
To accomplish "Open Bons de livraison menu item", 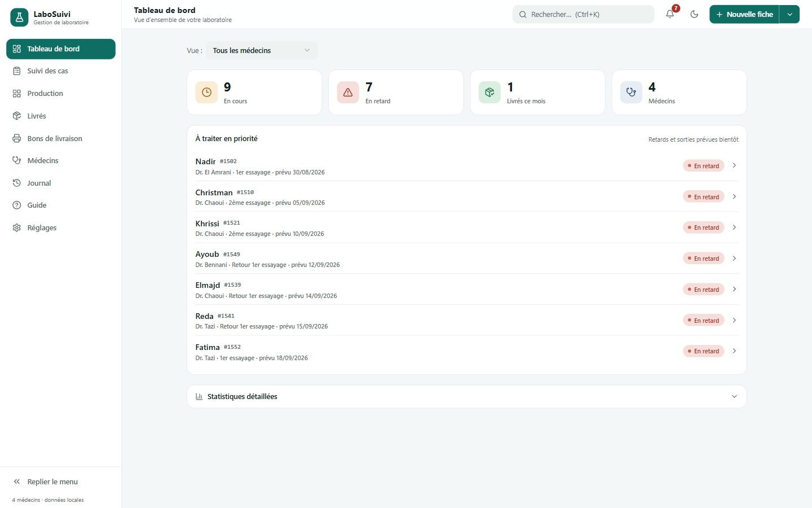I will pyautogui.click(x=61, y=138).
